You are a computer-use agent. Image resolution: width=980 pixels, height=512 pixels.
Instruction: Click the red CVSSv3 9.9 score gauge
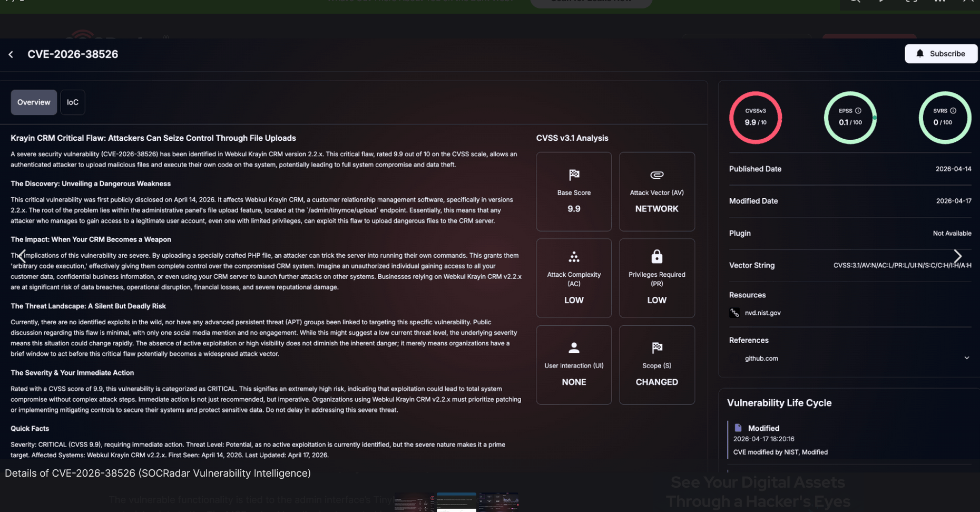pyautogui.click(x=755, y=118)
